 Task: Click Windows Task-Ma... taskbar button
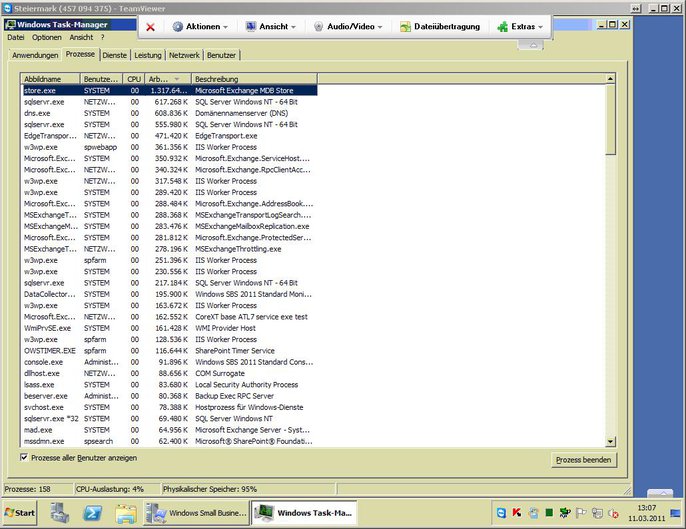pos(304,513)
